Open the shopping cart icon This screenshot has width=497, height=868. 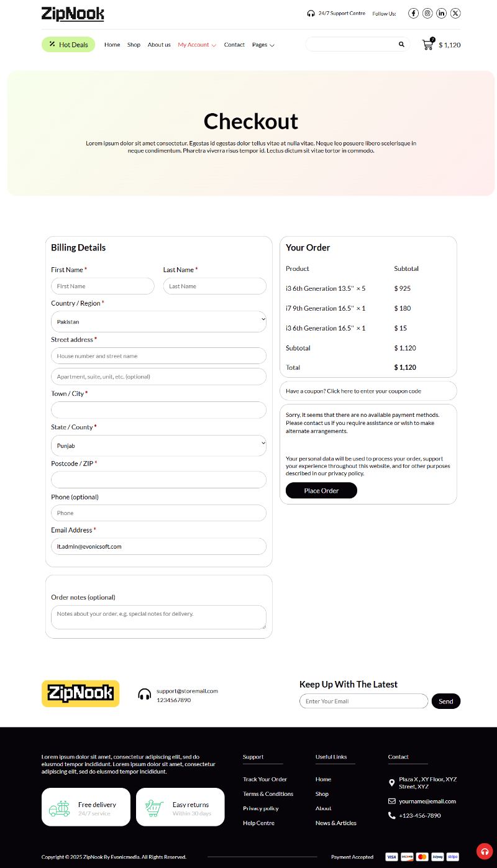pyautogui.click(x=427, y=45)
